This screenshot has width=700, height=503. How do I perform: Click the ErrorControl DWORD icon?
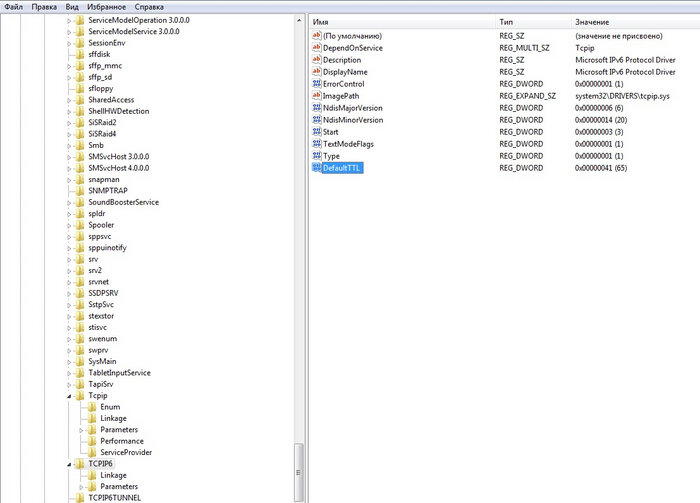[317, 83]
